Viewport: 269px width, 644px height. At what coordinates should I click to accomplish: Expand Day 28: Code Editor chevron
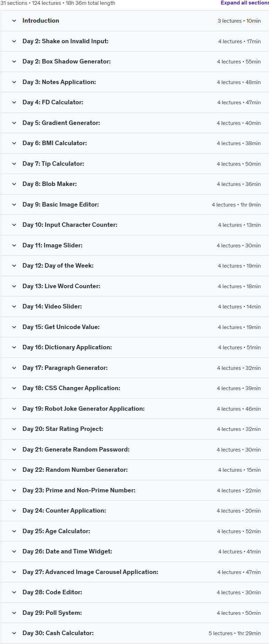point(14,592)
